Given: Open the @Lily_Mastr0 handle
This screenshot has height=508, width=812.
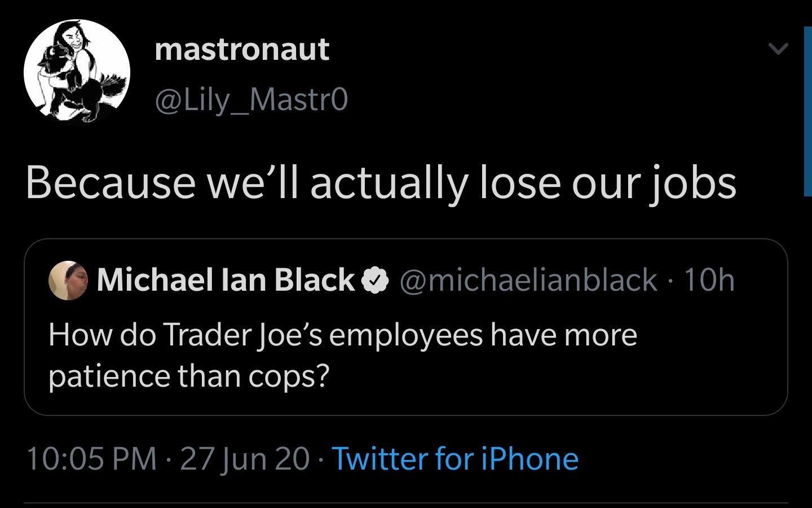Looking at the screenshot, I should click(x=251, y=100).
